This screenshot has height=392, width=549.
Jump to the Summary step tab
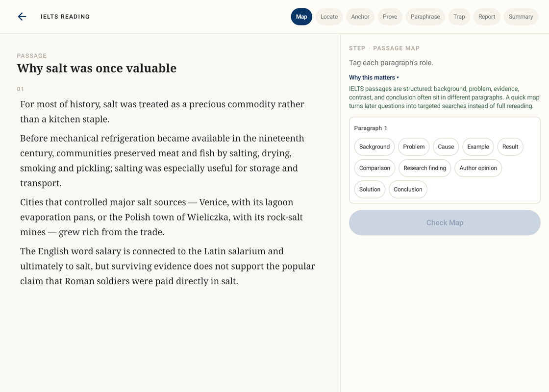(521, 17)
